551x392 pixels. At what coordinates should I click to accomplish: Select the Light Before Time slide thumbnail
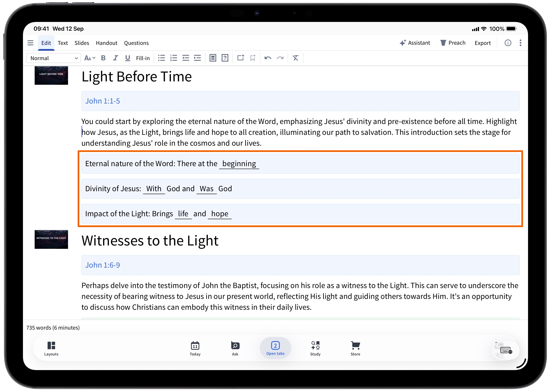tap(51, 75)
